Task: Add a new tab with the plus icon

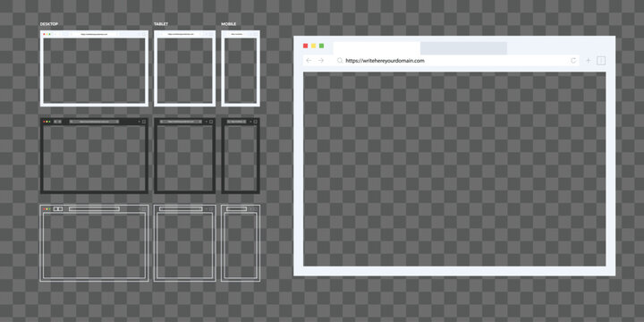Action: tap(589, 61)
